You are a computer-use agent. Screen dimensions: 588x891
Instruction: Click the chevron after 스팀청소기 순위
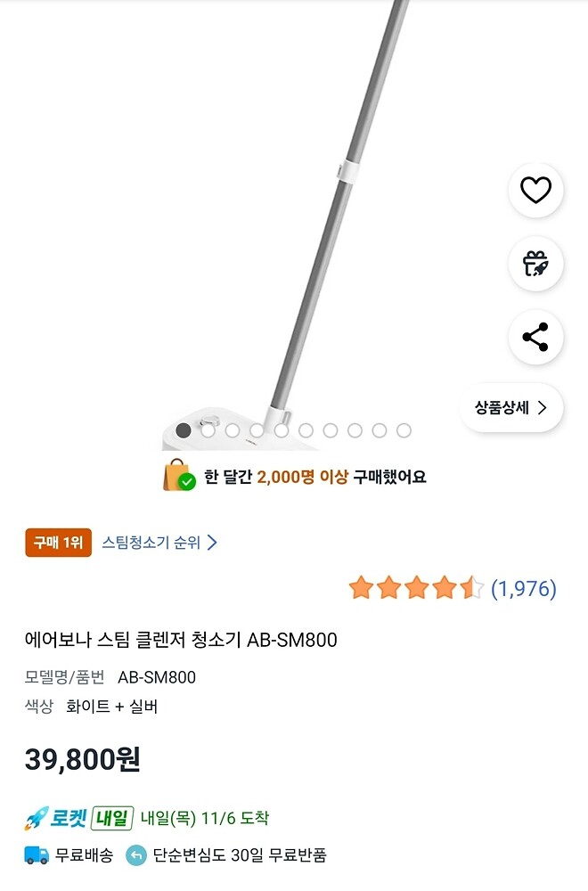pos(211,542)
